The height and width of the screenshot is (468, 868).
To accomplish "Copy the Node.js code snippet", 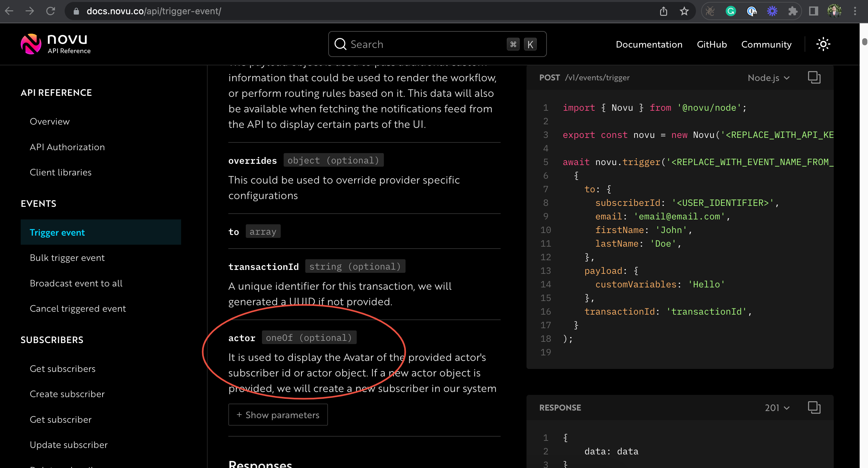I will click(x=814, y=77).
